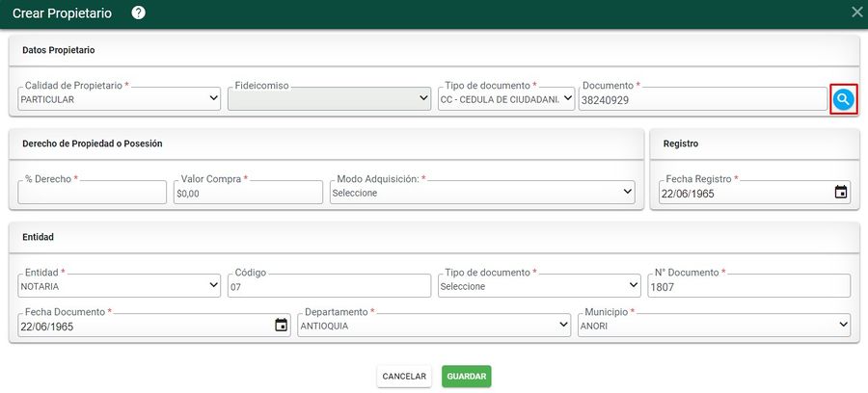Viewport: 868px width, 393px height.
Task: Select the Código field with 07
Action: [329, 286]
